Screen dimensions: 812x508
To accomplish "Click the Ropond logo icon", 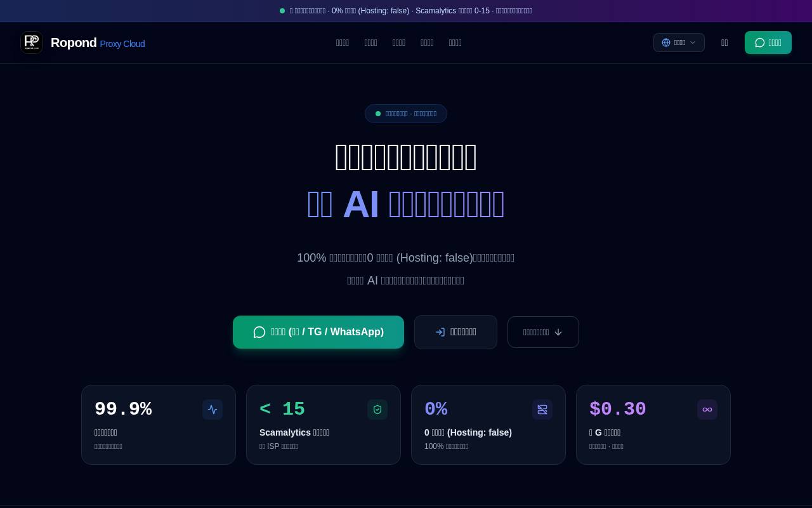I will [x=32, y=43].
